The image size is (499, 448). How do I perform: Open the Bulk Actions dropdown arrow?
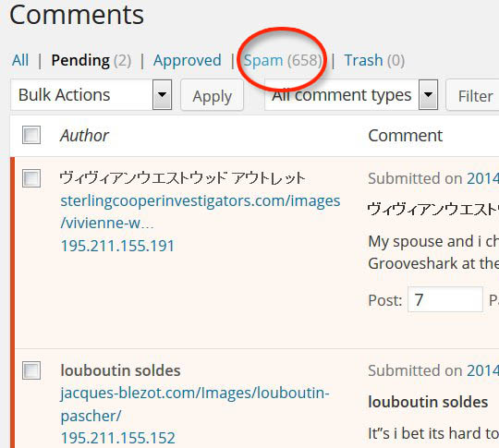click(x=162, y=95)
